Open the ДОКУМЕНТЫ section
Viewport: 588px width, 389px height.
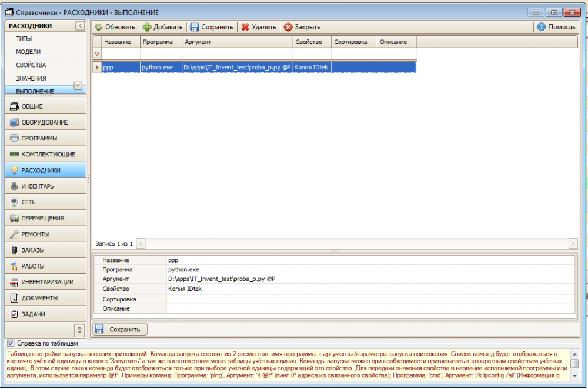click(45, 299)
